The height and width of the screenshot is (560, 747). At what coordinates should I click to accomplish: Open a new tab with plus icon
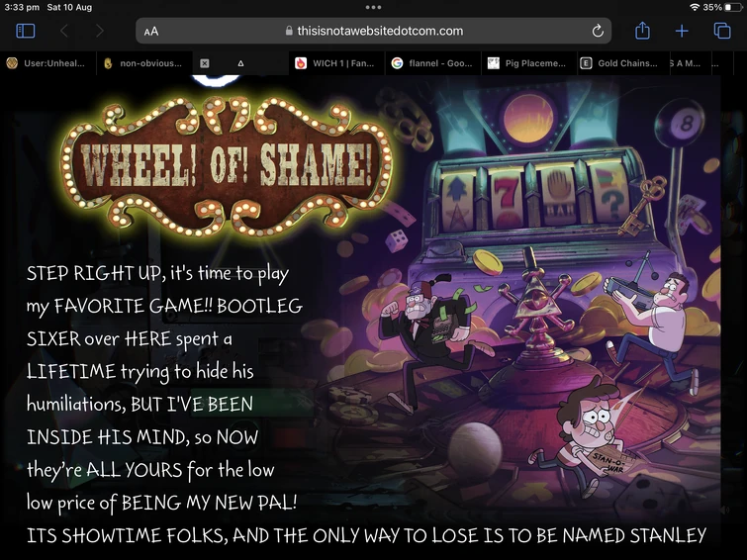pyautogui.click(x=682, y=31)
